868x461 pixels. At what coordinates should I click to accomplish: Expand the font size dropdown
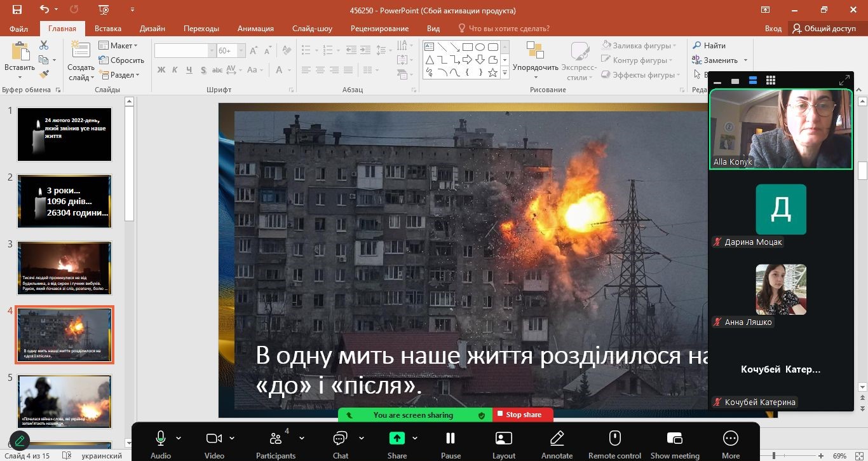pos(241,51)
